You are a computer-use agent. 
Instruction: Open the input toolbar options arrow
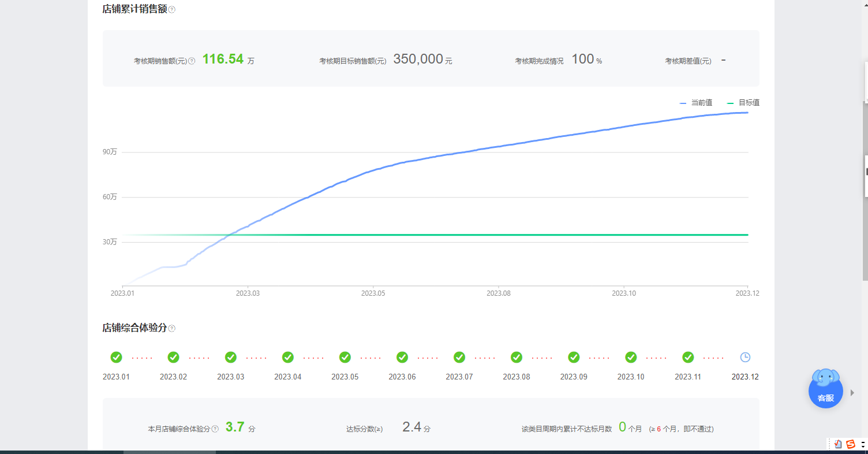click(x=863, y=445)
